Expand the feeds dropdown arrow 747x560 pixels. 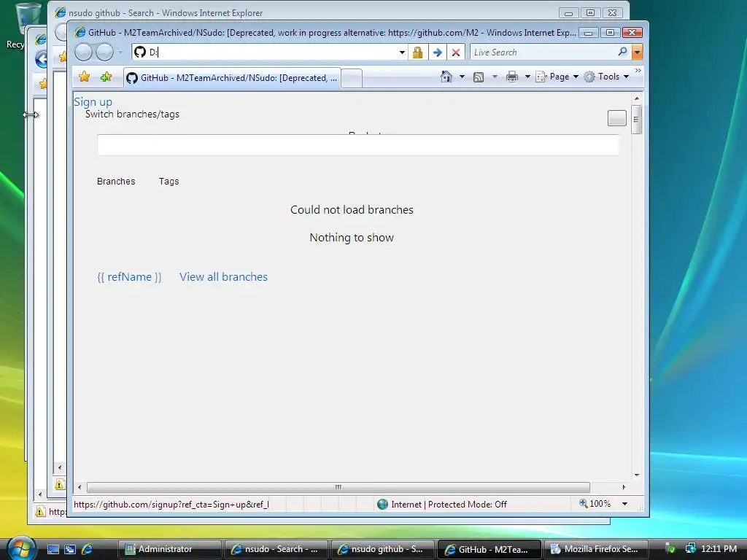[x=495, y=77]
